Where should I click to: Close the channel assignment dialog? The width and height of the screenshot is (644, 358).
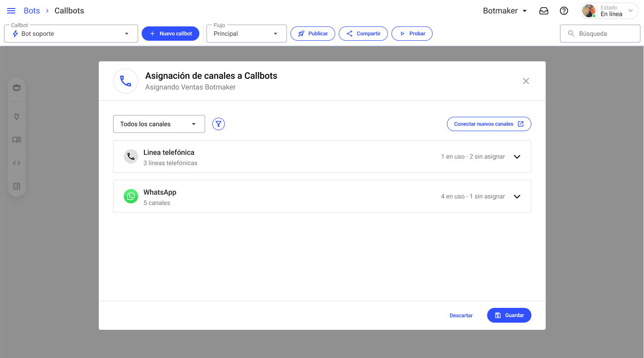[x=526, y=81]
